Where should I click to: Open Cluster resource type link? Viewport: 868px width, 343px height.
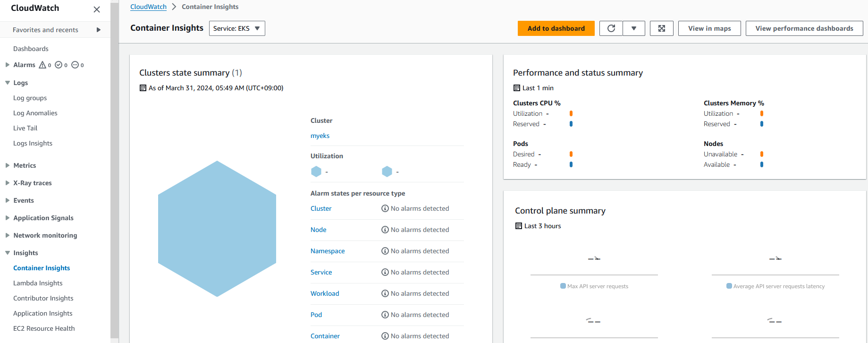point(321,208)
